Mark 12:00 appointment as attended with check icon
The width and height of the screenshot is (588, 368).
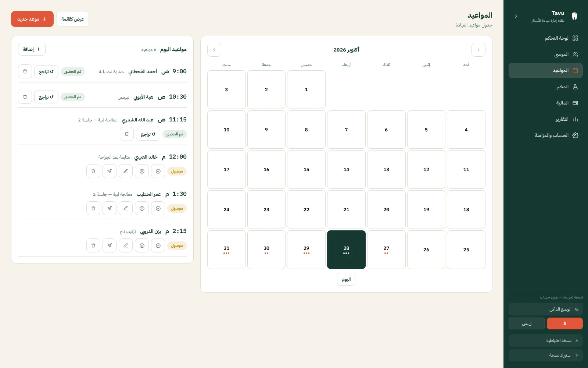pyautogui.click(x=158, y=171)
